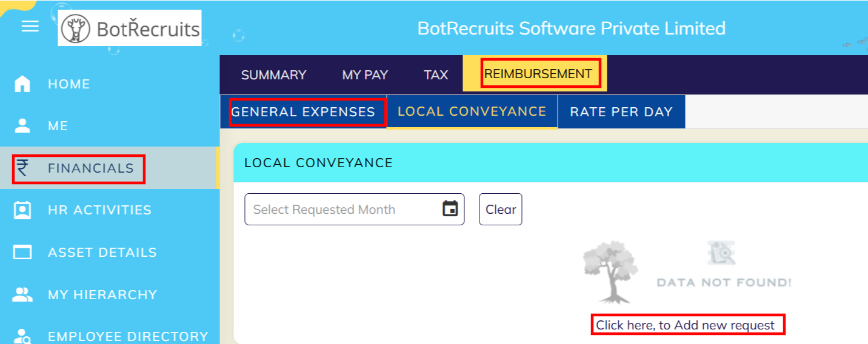The width and height of the screenshot is (868, 344).
Task: Click the BotRecruits giraffe logo
Action: pyautogui.click(x=76, y=28)
